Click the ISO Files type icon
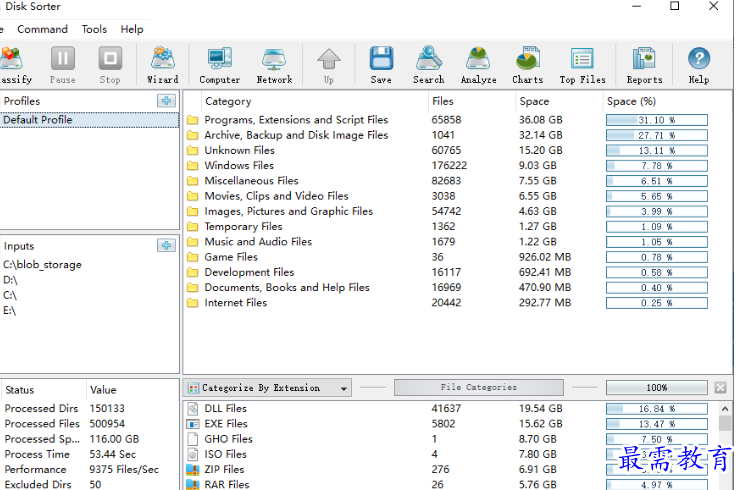The height and width of the screenshot is (490, 740). [x=192, y=454]
